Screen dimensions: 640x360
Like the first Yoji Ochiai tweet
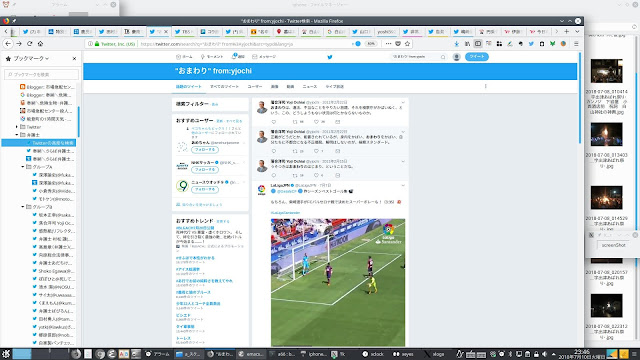[316, 122]
